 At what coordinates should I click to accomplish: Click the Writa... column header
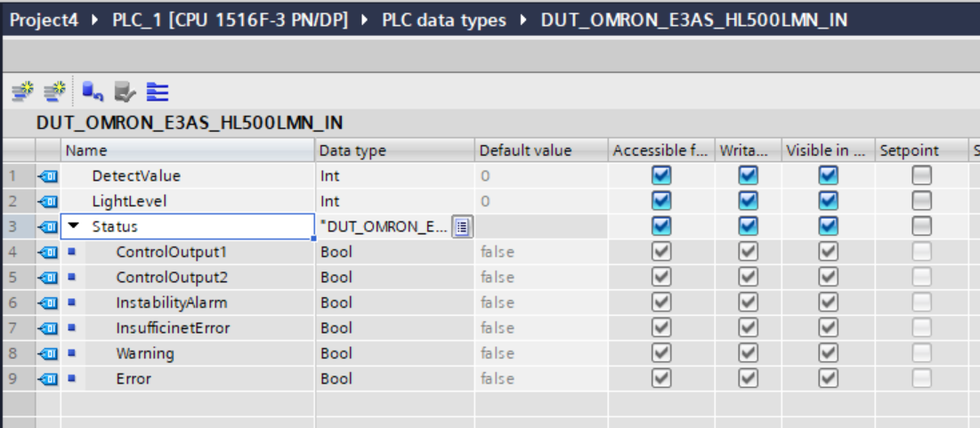(x=748, y=150)
